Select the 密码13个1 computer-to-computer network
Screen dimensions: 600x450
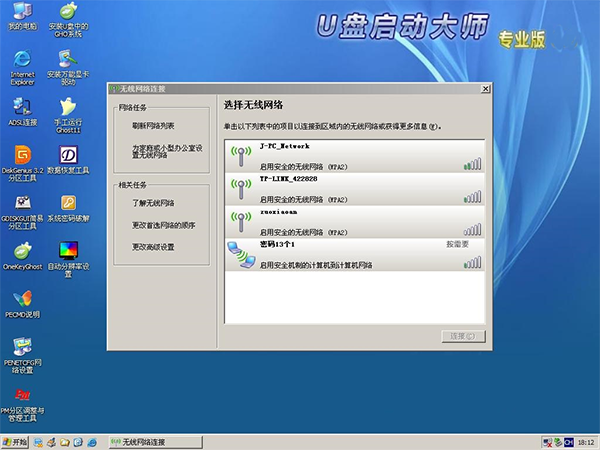[x=352, y=253]
